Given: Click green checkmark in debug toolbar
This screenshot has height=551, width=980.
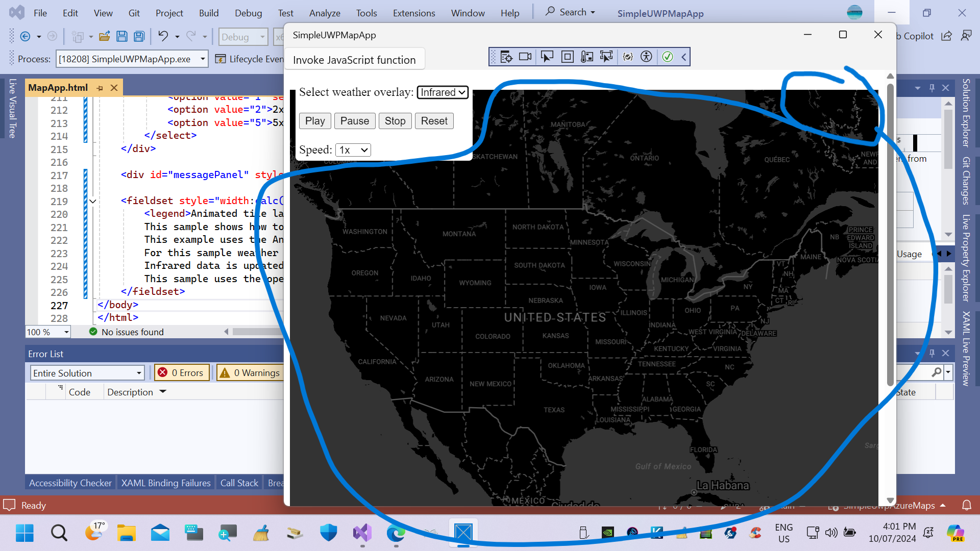Looking at the screenshot, I should click(x=668, y=57).
